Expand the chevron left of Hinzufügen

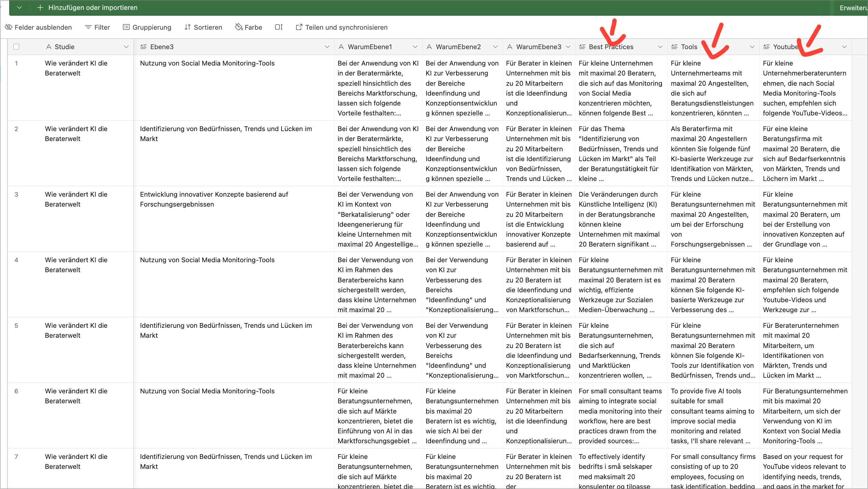coord(19,8)
